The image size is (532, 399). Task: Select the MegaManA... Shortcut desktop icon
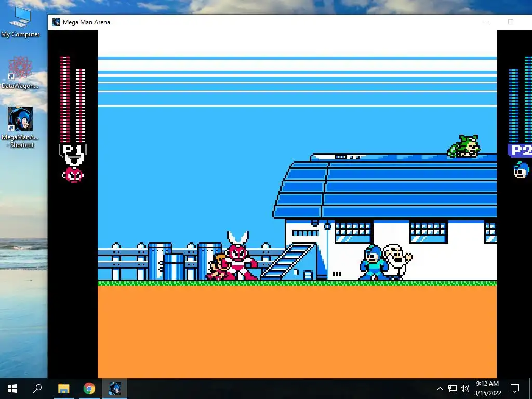pos(20,127)
